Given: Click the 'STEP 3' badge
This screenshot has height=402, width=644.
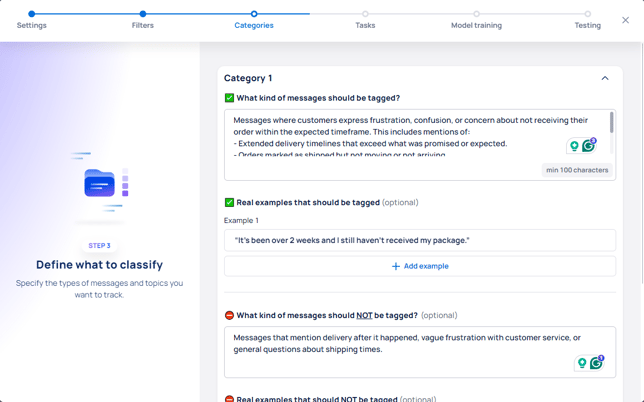Looking at the screenshot, I should click(99, 246).
